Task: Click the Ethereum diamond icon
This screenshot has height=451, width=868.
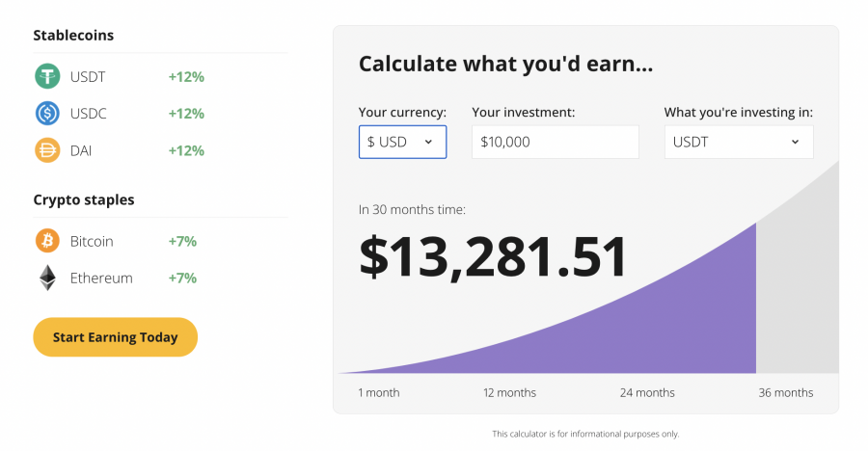Action: coord(47,278)
